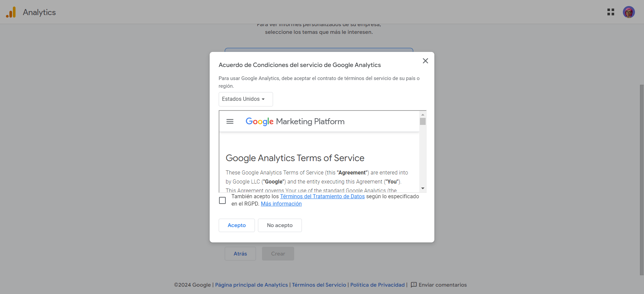Click the terms frame scrollbar thumb

(423, 121)
